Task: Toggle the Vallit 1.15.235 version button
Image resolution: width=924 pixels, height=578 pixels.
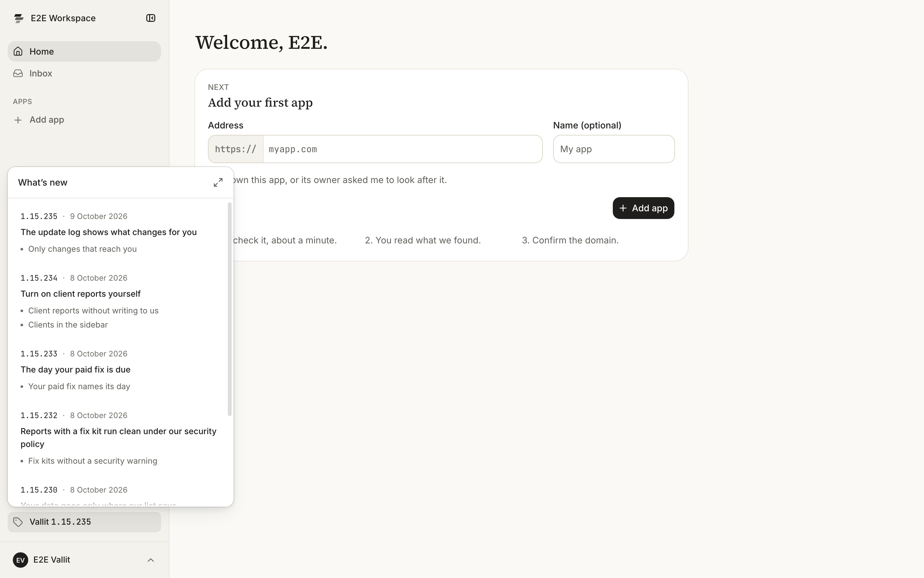Action: pos(84,522)
